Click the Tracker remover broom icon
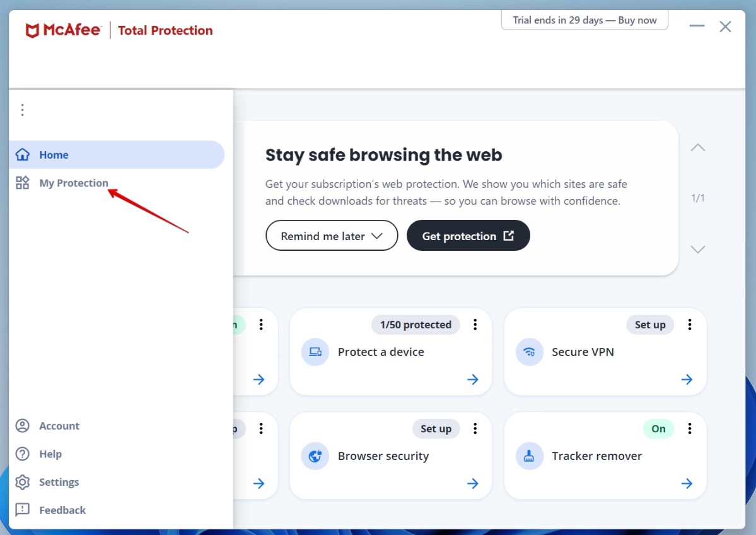Image resolution: width=756 pixels, height=535 pixels. point(529,456)
